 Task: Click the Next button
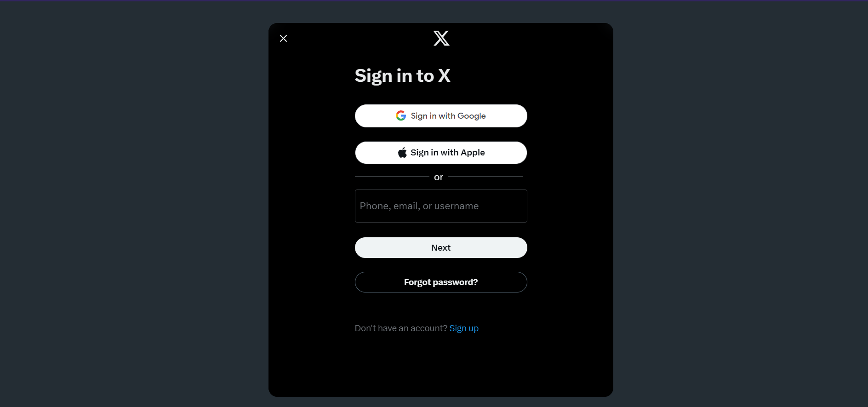[441, 248]
